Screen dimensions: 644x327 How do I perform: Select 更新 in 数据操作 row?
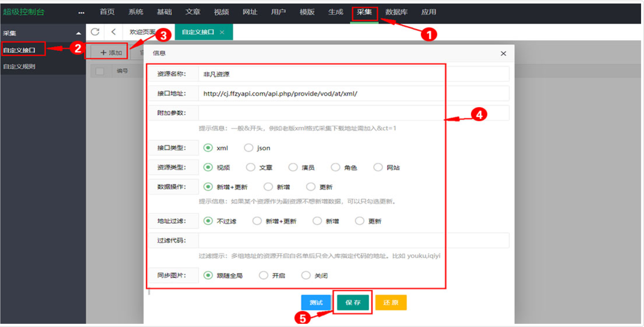click(x=311, y=187)
